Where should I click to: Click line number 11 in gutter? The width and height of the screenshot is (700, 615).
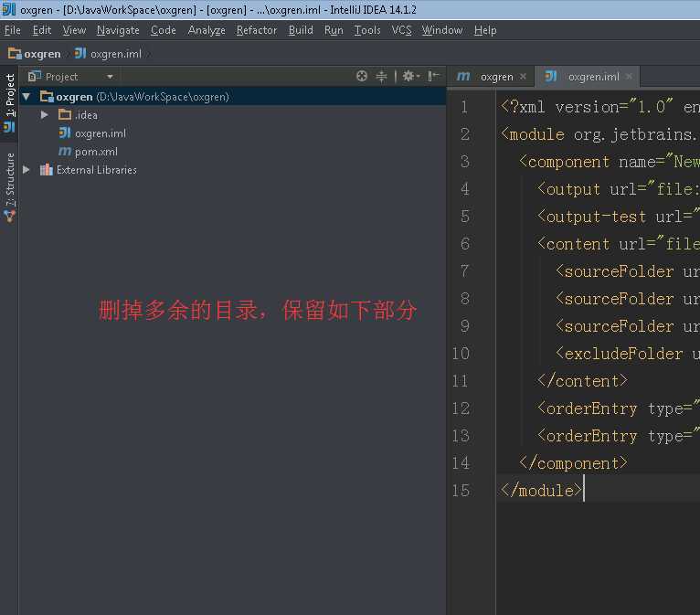point(460,381)
